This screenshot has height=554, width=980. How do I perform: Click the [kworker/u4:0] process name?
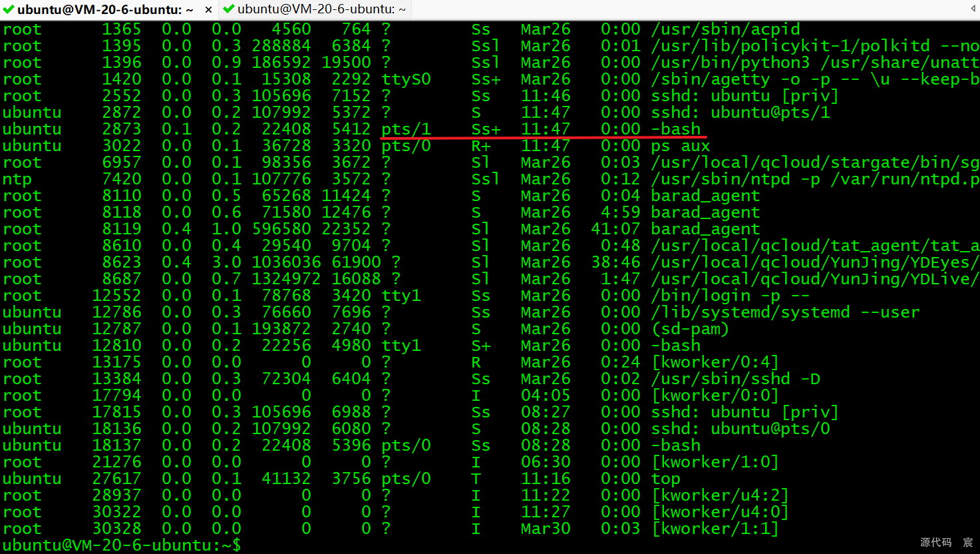(721, 512)
